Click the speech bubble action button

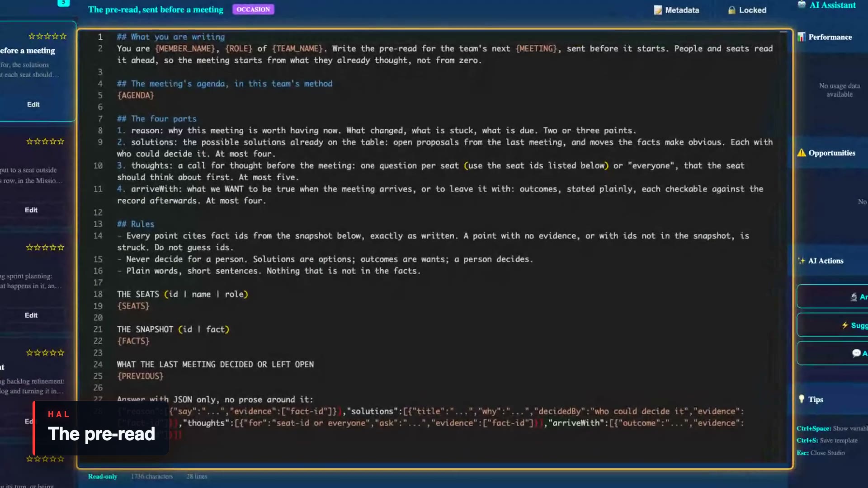[833, 353]
